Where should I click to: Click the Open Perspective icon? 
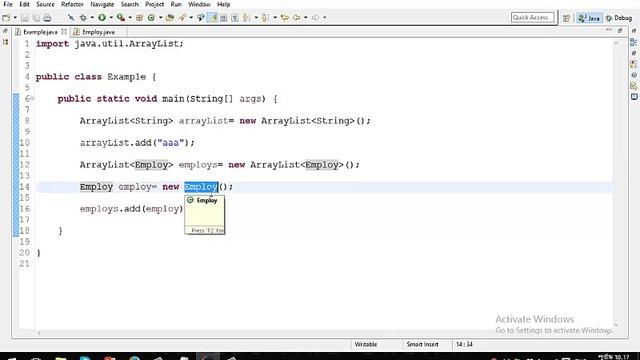coord(567,18)
